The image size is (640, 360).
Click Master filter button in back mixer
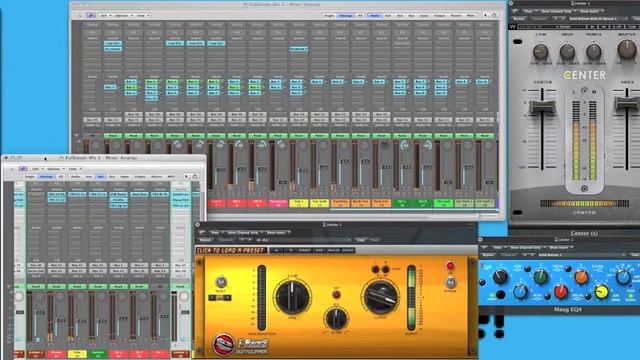click(456, 16)
